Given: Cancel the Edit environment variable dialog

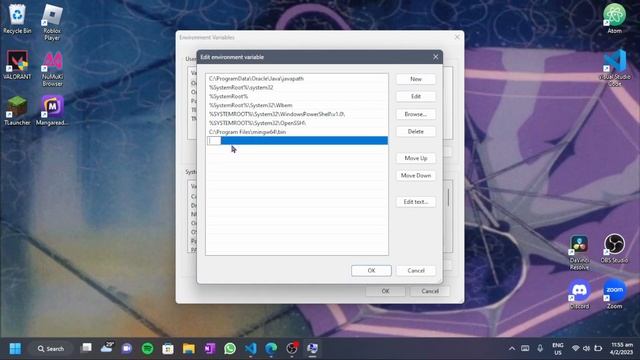Looking at the screenshot, I should pyautogui.click(x=416, y=271).
